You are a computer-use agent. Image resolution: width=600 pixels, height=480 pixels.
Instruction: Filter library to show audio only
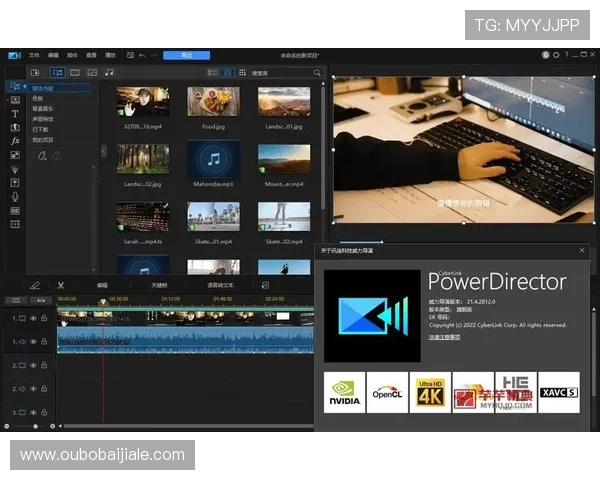pyautogui.click(x=109, y=72)
